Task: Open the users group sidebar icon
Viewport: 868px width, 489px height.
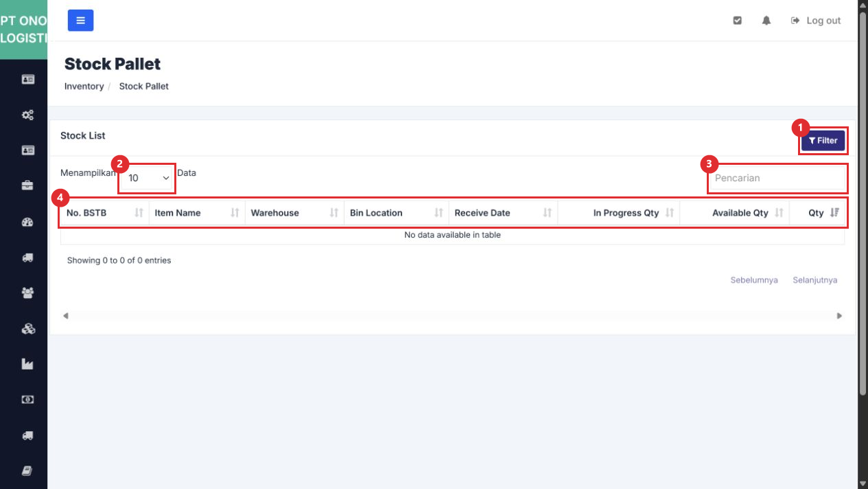Action: click(27, 293)
